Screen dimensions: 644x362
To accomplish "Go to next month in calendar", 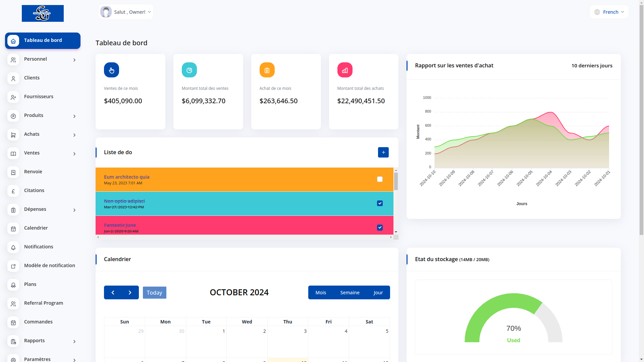I will tap(130, 293).
